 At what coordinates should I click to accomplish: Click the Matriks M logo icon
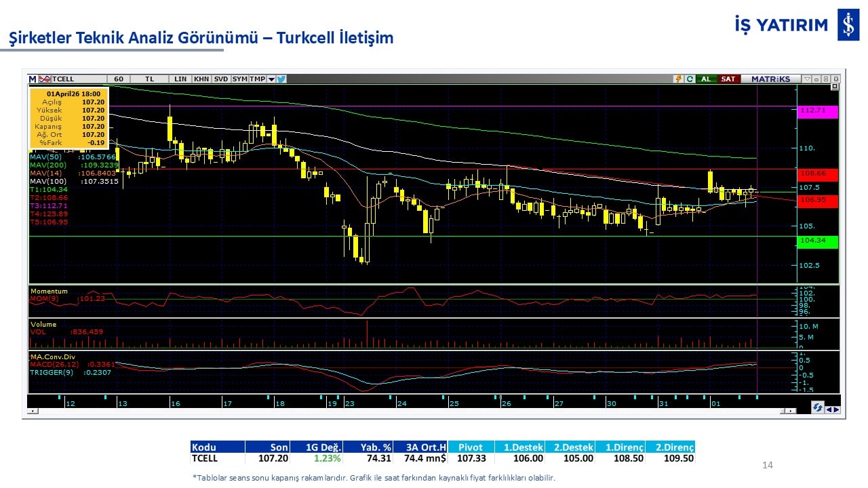33,79
